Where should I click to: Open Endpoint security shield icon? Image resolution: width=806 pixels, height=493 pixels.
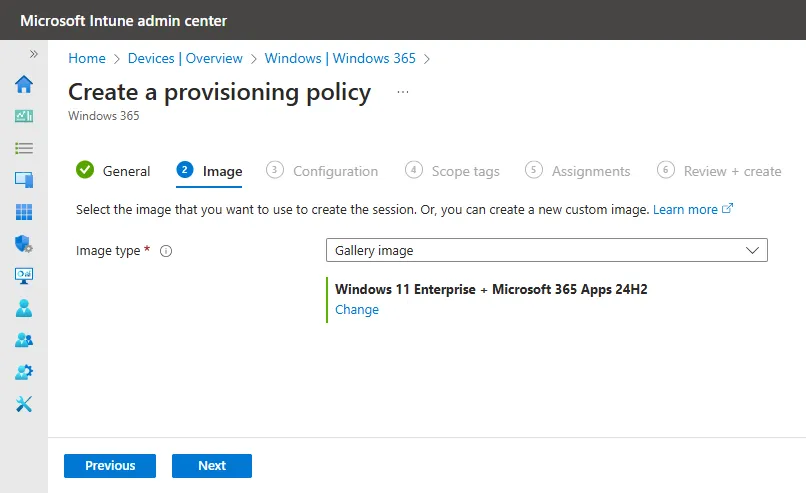24,244
